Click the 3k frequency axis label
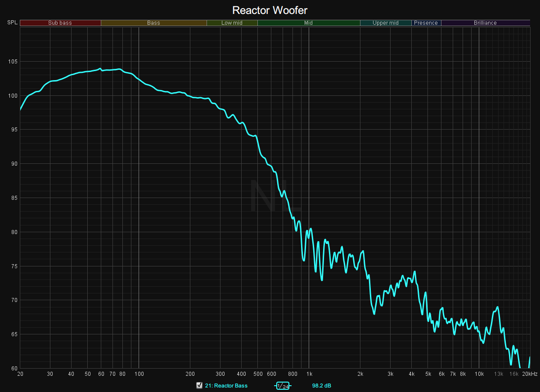 [390, 374]
